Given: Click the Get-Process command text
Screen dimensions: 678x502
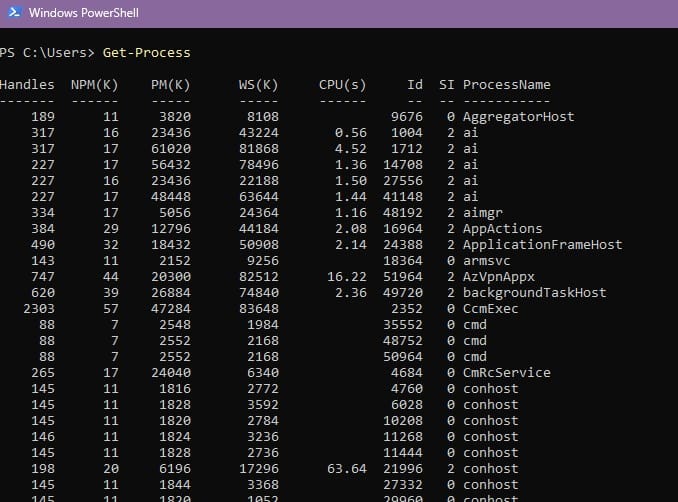Looking at the screenshot, I should (147, 53).
